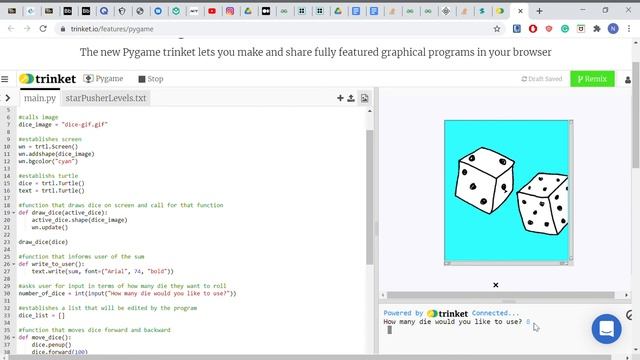Expand the file sidebar chevron
Image resolution: width=640 pixels, height=360 pixels.
[x=7, y=98]
